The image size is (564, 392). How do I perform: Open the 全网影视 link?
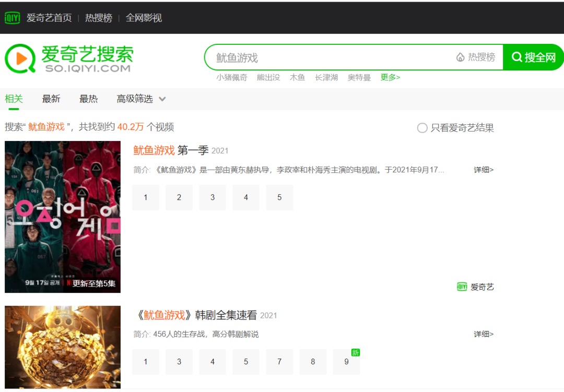[x=144, y=18]
